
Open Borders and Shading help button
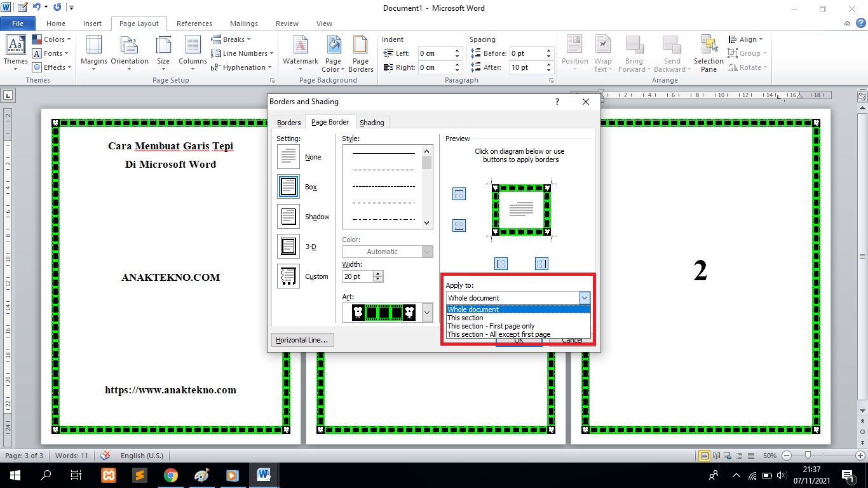click(557, 102)
